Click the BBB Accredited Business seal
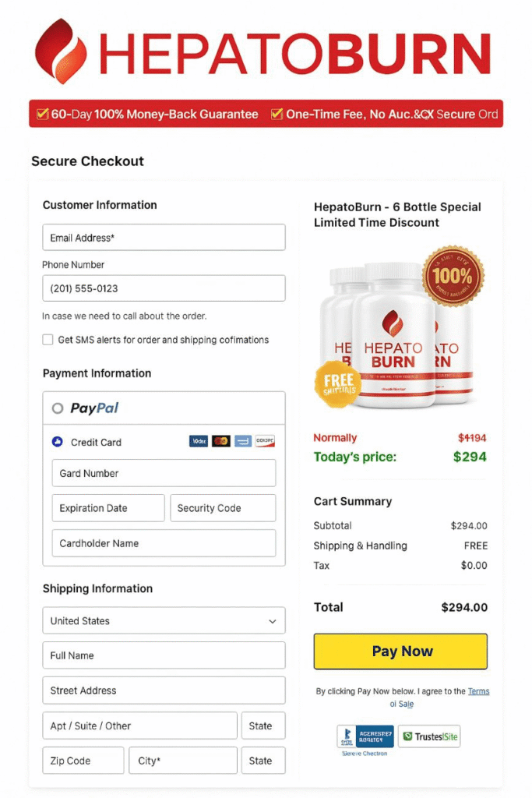Viewport: 532px width, 798px height. click(x=365, y=736)
